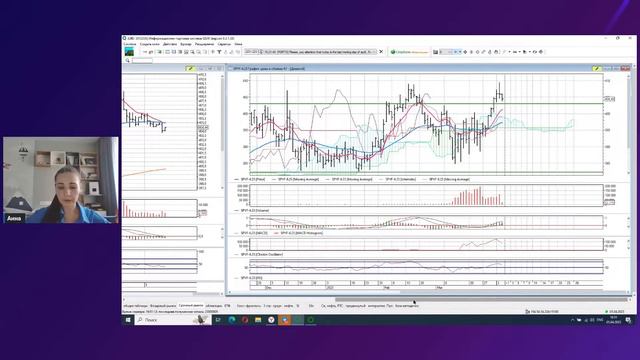Launch Microsoft Edge from the taskbar
The height and width of the screenshot is (360, 640).
tap(232, 320)
